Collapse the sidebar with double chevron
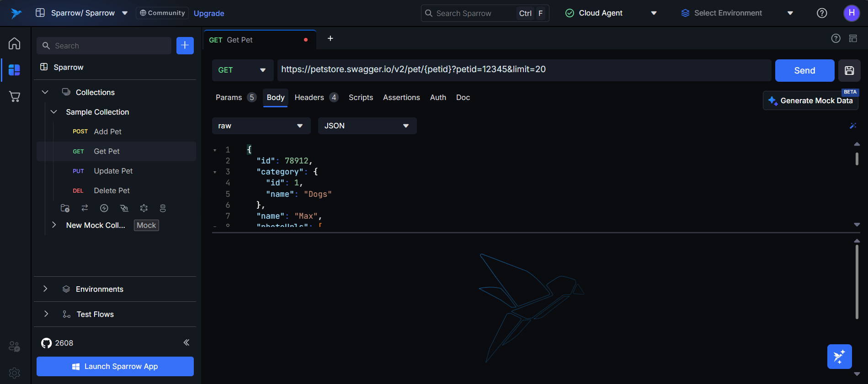 186,342
